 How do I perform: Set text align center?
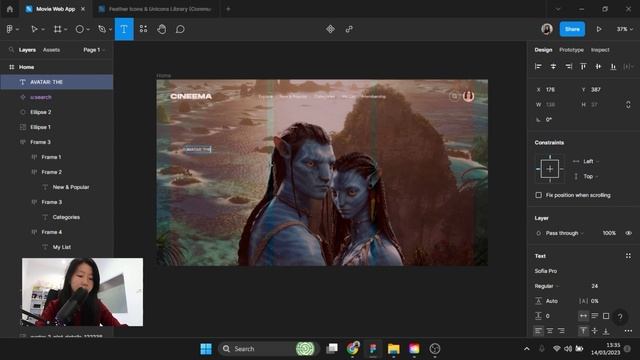[550, 331]
